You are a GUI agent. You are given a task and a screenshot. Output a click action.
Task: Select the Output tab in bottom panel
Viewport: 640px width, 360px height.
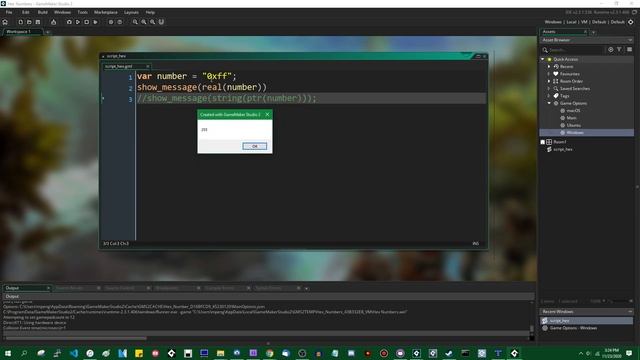(x=27, y=288)
